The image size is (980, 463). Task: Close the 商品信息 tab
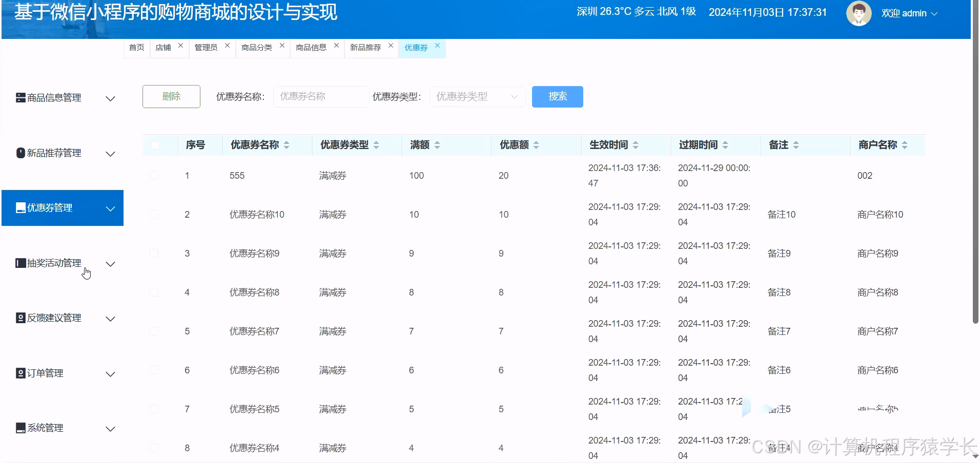[x=336, y=46]
